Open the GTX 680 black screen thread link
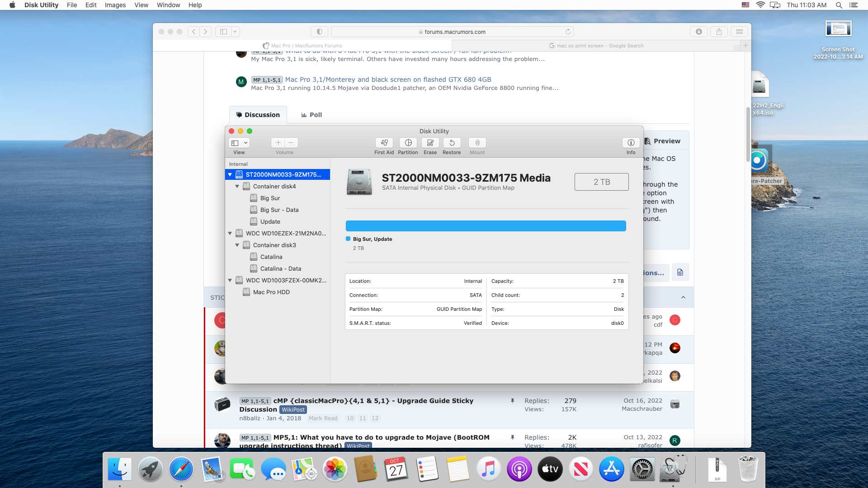Image resolution: width=868 pixels, height=488 pixels. coord(388,80)
